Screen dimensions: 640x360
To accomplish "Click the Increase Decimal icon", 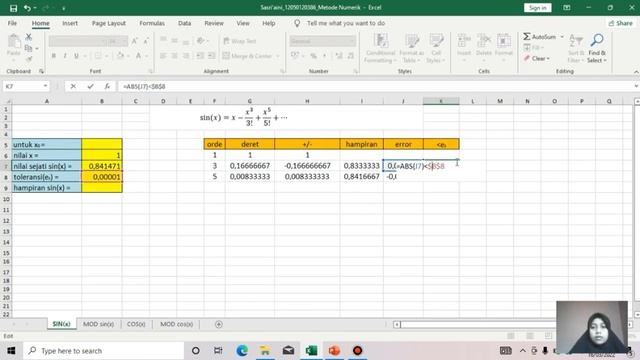I will click(339, 56).
